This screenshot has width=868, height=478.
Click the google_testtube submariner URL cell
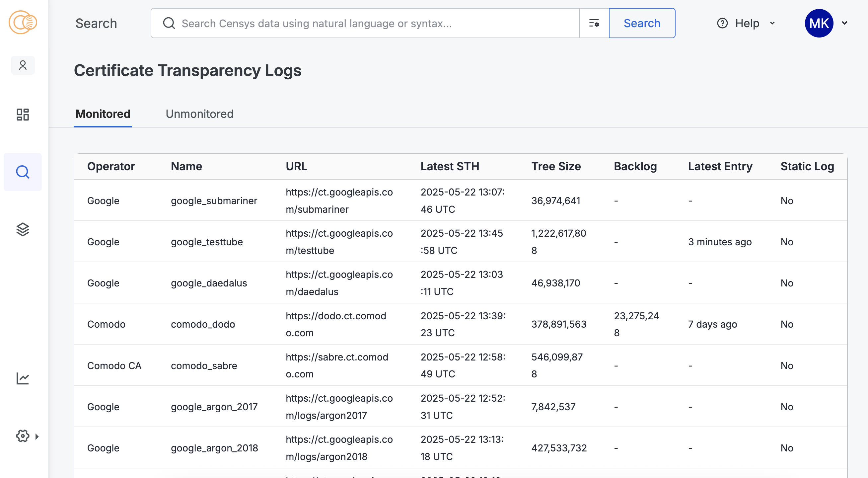339,242
